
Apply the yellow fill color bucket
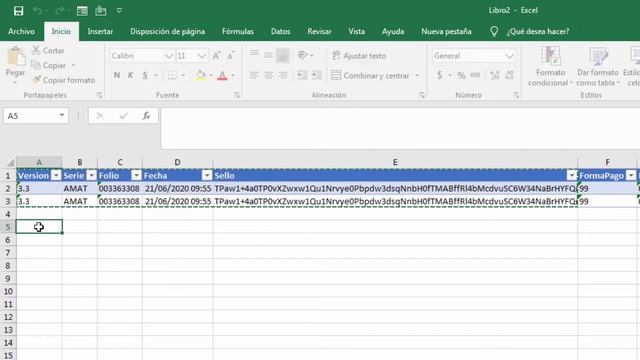[200, 75]
